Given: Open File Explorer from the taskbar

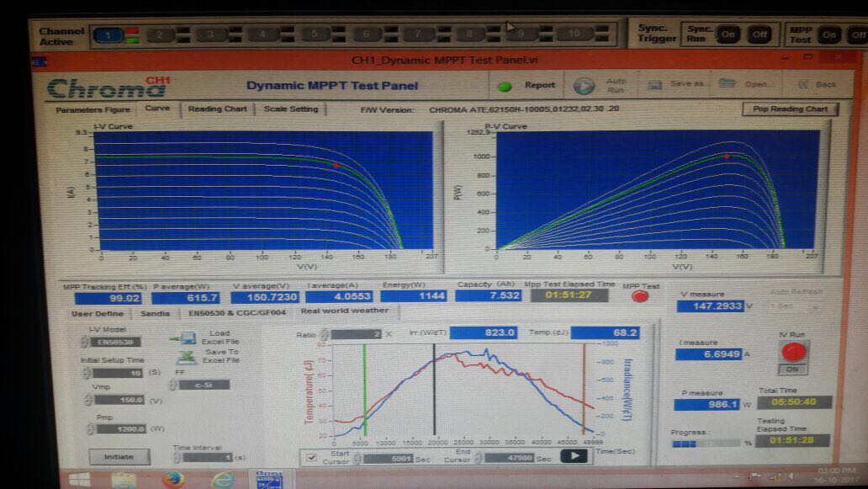Looking at the screenshot, I should pos(124,480).
